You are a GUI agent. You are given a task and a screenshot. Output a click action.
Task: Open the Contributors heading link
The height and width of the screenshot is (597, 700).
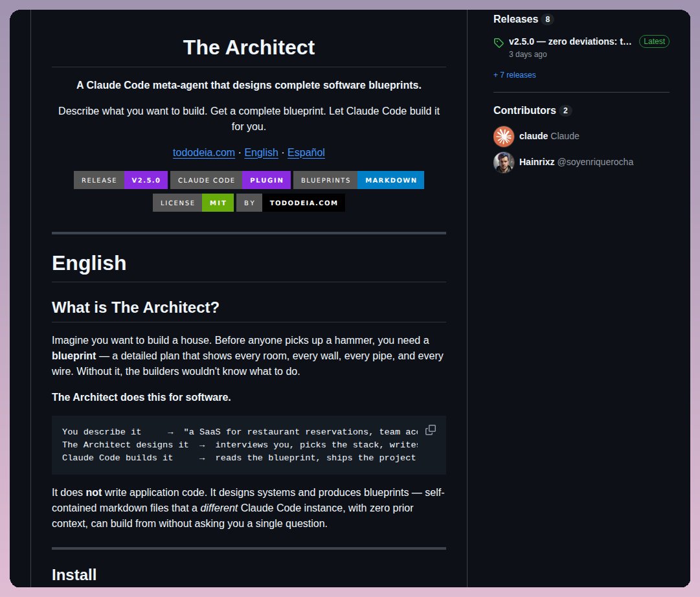pos(525,110)
